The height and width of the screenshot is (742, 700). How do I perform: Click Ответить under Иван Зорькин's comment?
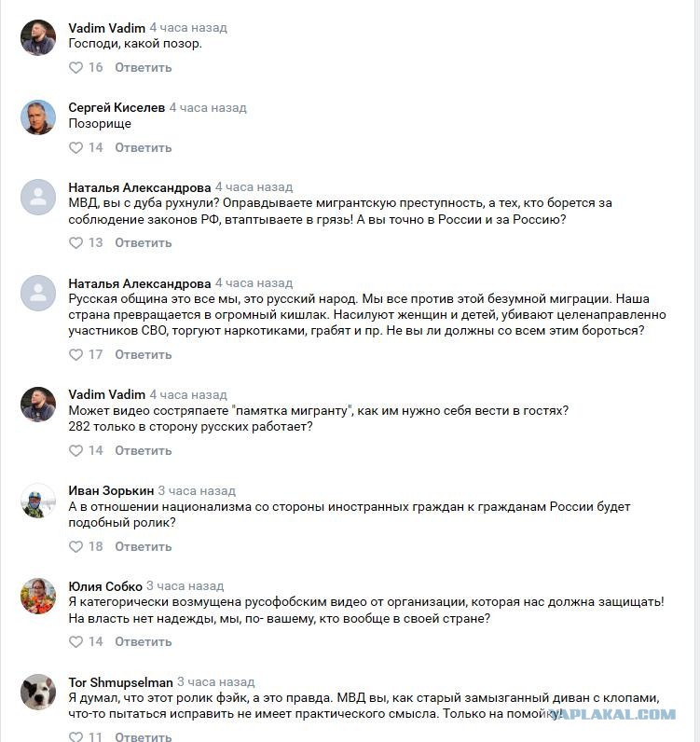point(144,546)
